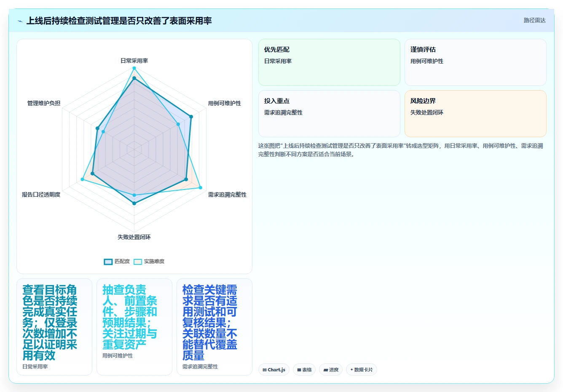Select the 匹配度 data point on 管理维护负担 axis
Viewport: 563px width, 392px height.
pos(97,128)
